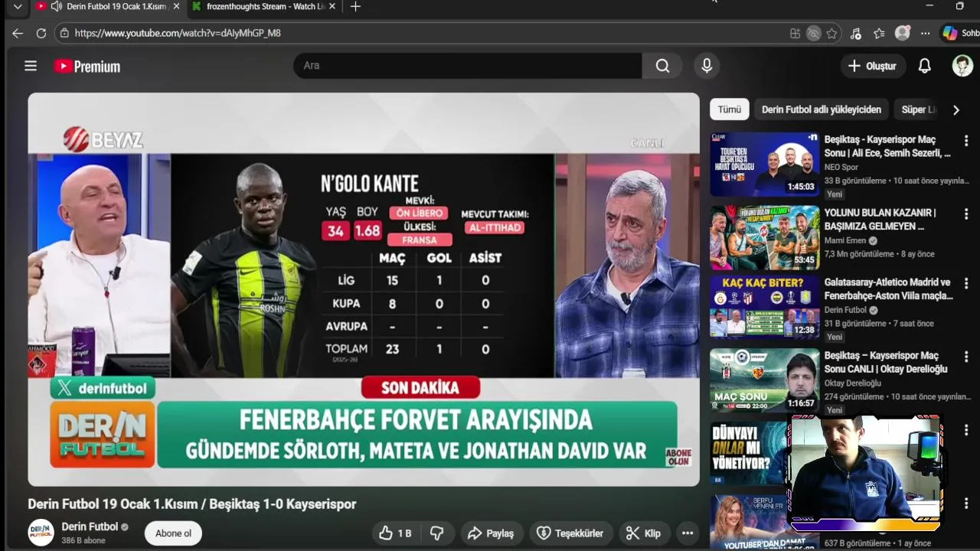Open the YouTube hamburger guide menu
The width and height of the screenshot is (980, 551).
[31, 66]
